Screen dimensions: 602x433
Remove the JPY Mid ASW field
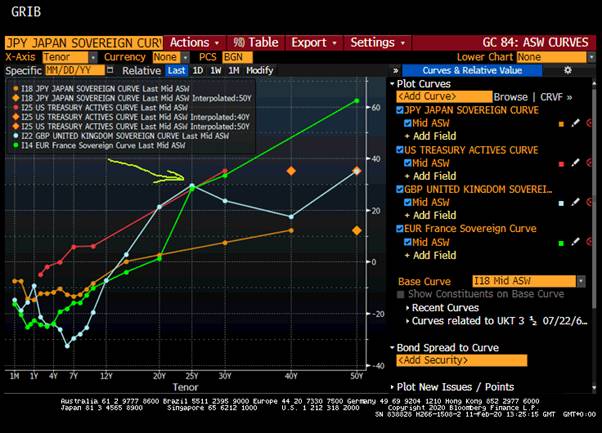pos(589,123)
